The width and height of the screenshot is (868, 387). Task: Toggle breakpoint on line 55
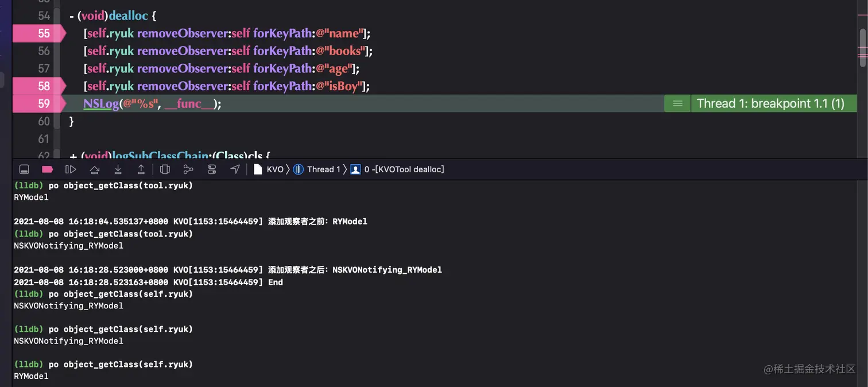point(39,33)
